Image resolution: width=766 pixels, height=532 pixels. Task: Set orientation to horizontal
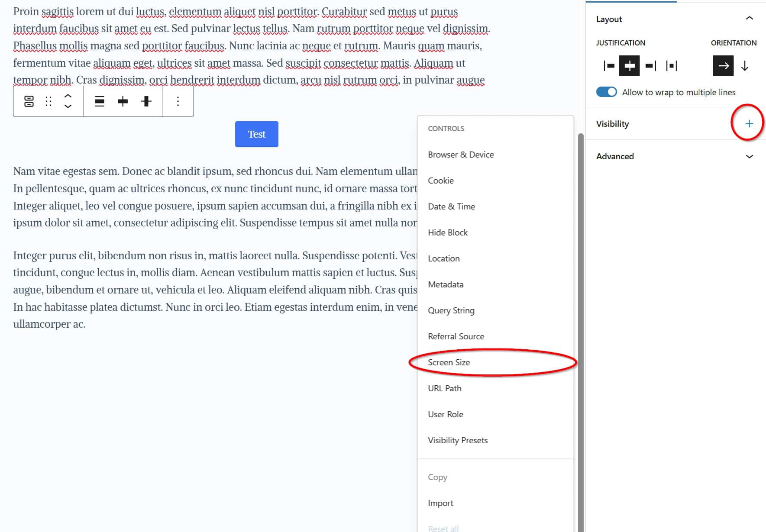point(723,66)
